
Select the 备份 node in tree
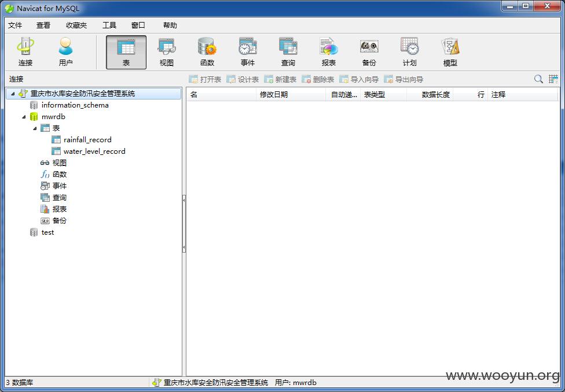click(x=60, y=220)
